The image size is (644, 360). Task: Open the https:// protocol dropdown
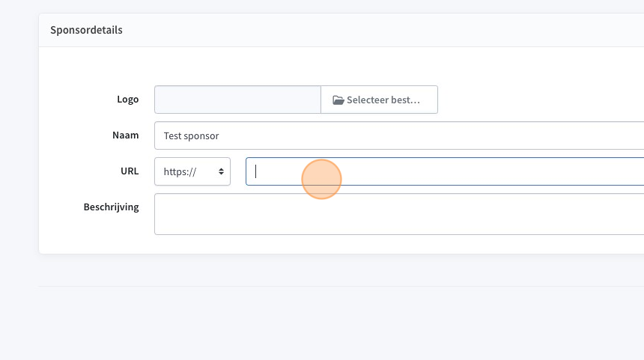click(x=192, y=171)
